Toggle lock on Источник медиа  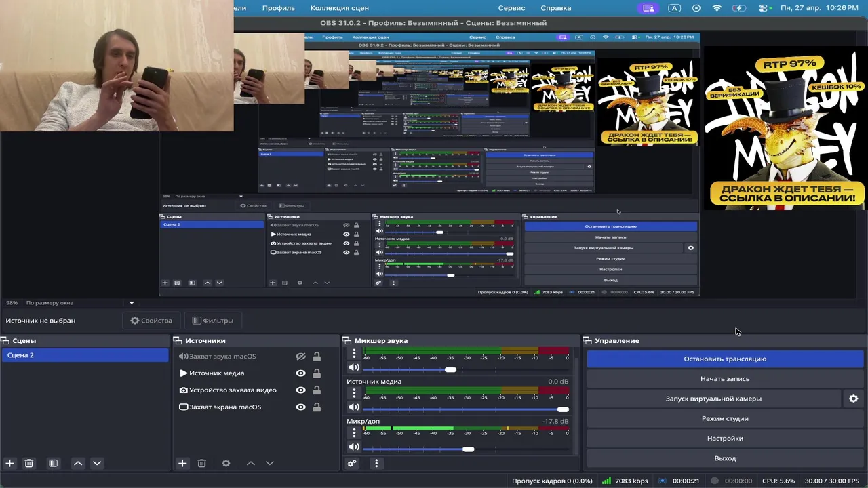317,373
